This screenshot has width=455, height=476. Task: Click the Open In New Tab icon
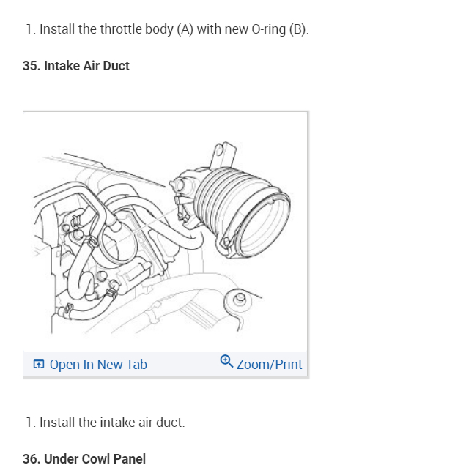tap(39, 364)
